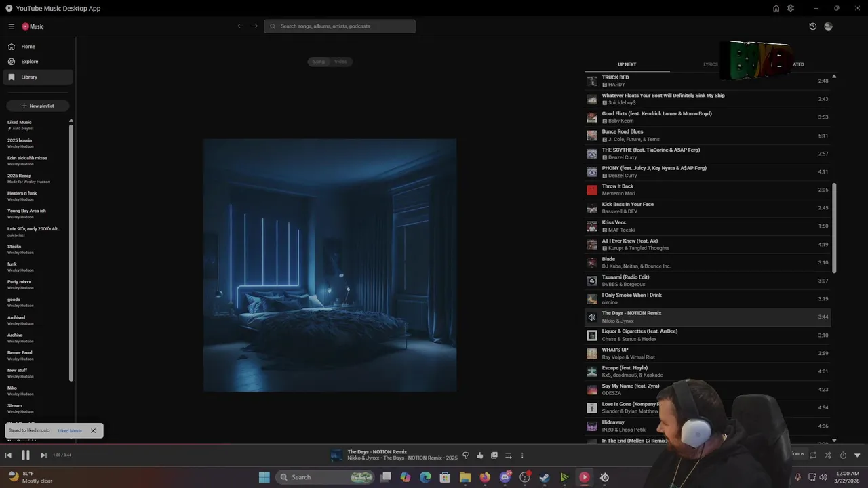Open desktop app settings gear

pos(791,8)
